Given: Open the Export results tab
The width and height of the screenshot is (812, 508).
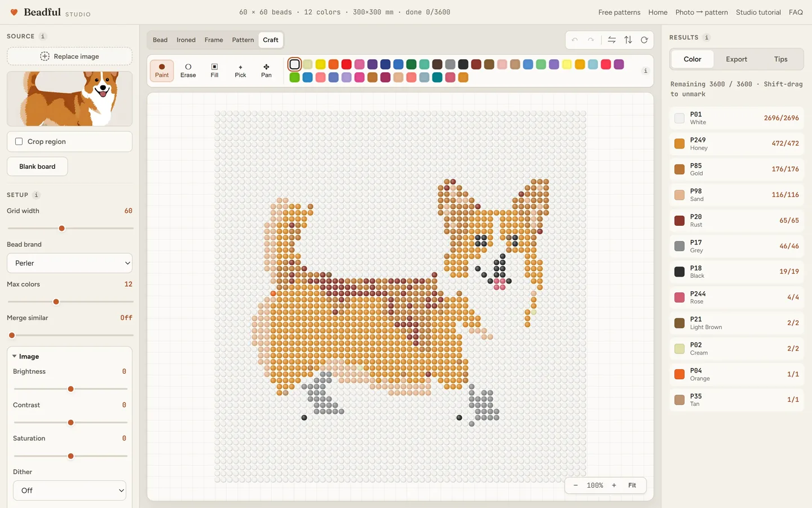Looking at the screenshot, I should click(x=736, y=59).
